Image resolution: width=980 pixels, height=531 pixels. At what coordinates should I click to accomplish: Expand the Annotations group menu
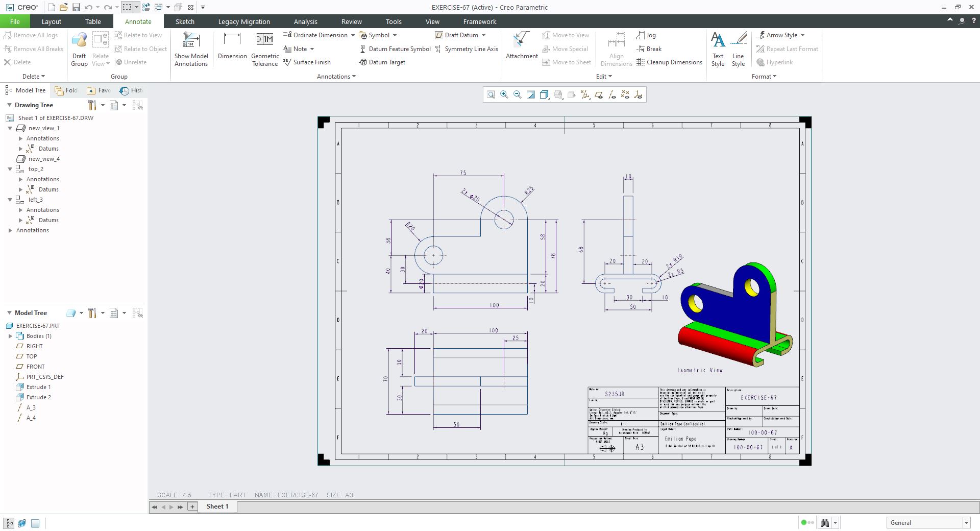(336, 77)
